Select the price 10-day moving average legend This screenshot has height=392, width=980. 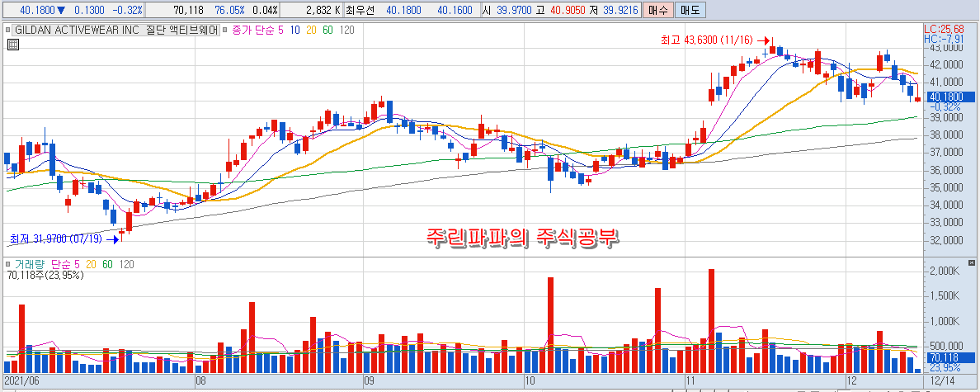[294, 30]
